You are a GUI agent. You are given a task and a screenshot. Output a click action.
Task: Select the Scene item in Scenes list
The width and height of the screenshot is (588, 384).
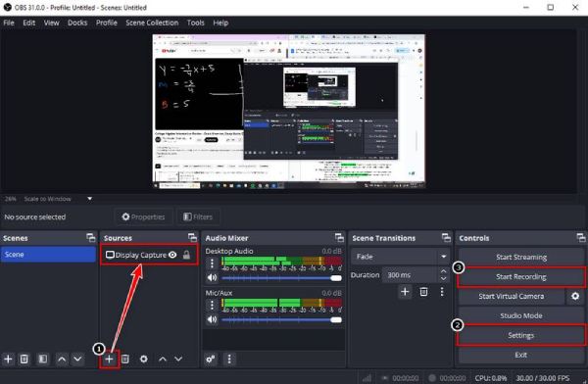click(x=48, y=255)
